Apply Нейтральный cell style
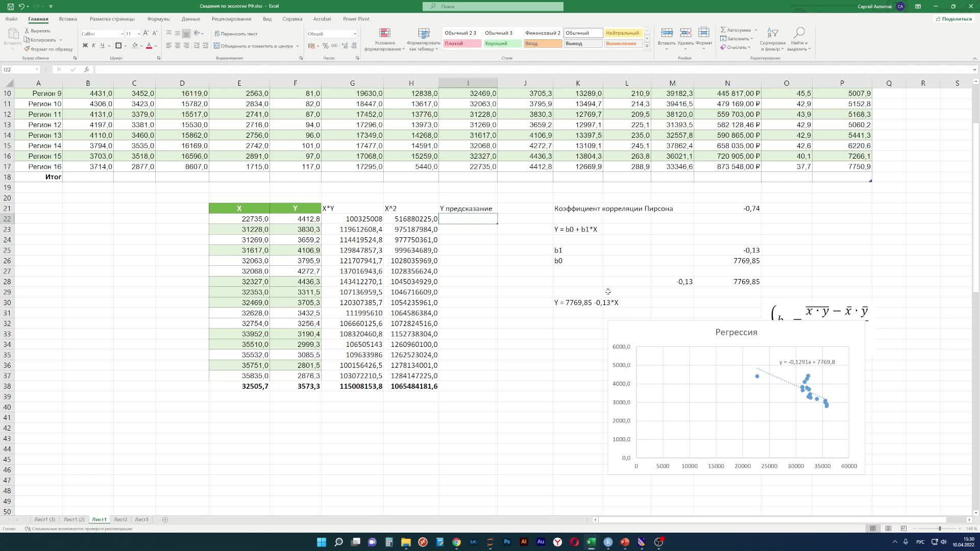The image size is (980, 551). coord(624,33)
